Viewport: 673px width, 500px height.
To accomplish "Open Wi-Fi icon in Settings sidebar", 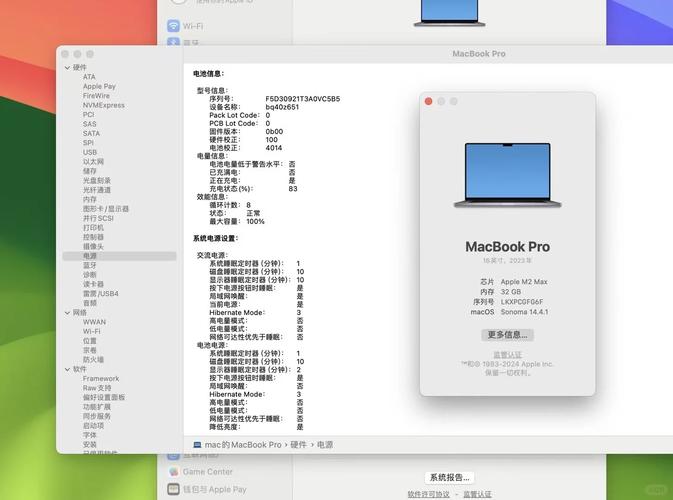I will (x=173, y=26).
